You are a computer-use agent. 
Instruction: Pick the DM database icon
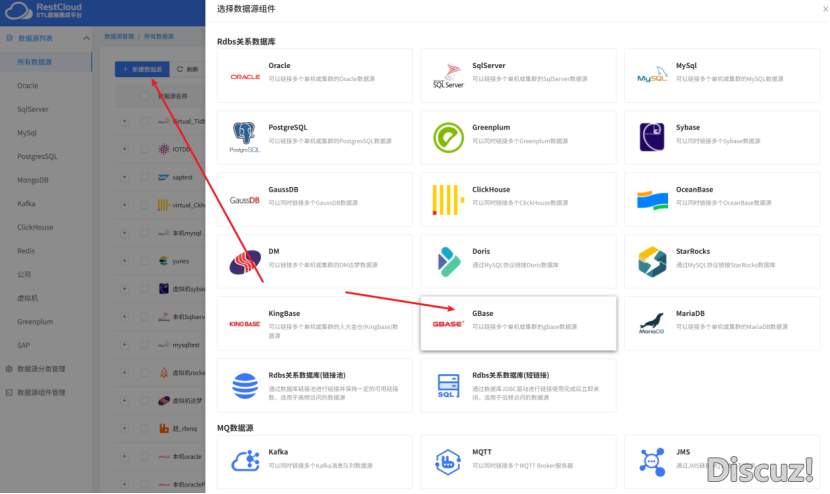click(x=245, y=262)
